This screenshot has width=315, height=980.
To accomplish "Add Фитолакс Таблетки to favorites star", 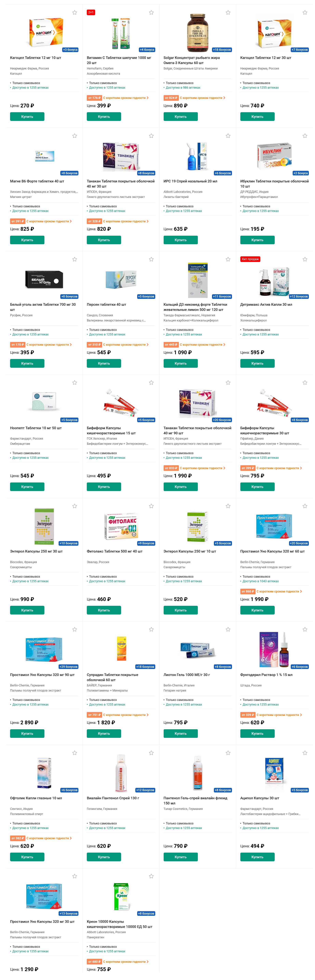I will point(151,506).
